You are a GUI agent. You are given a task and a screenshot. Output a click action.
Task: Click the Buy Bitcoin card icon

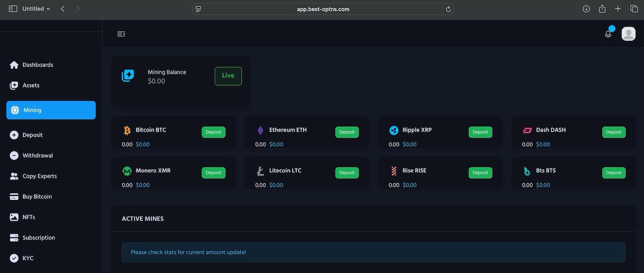point(14,197)
